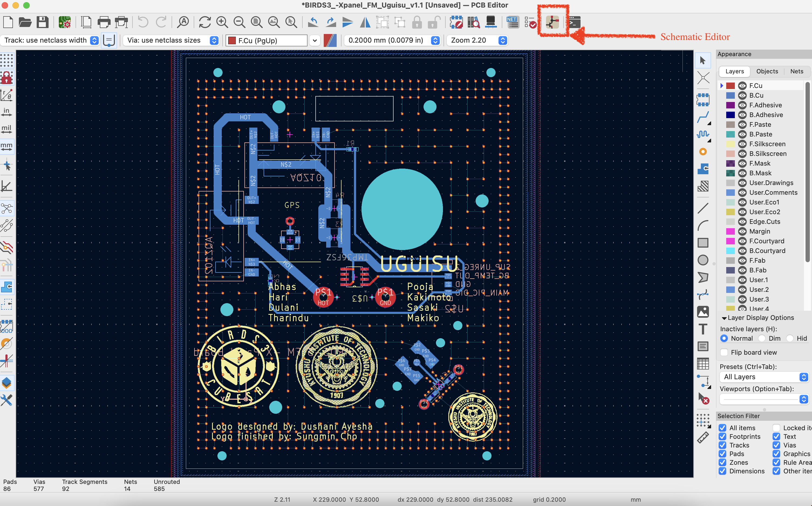Open the Zoom level dropdown
This screenshot has height=506, width=812.
(477, 40)
